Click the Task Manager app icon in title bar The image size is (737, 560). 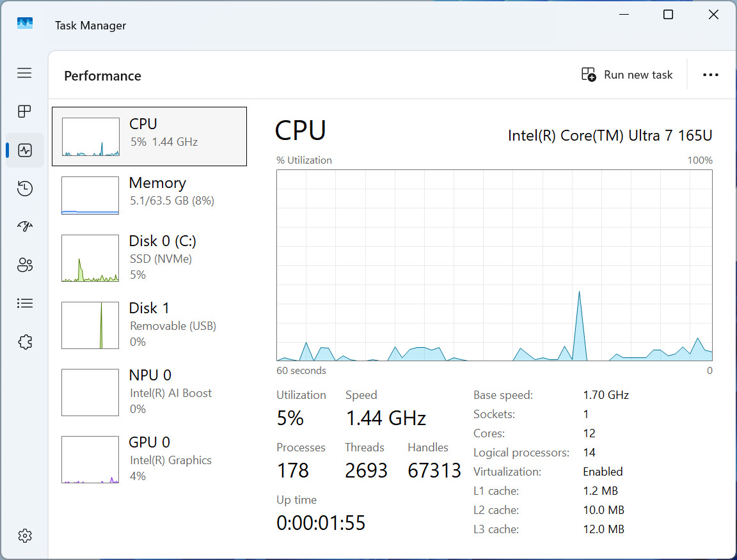point(25,23)
